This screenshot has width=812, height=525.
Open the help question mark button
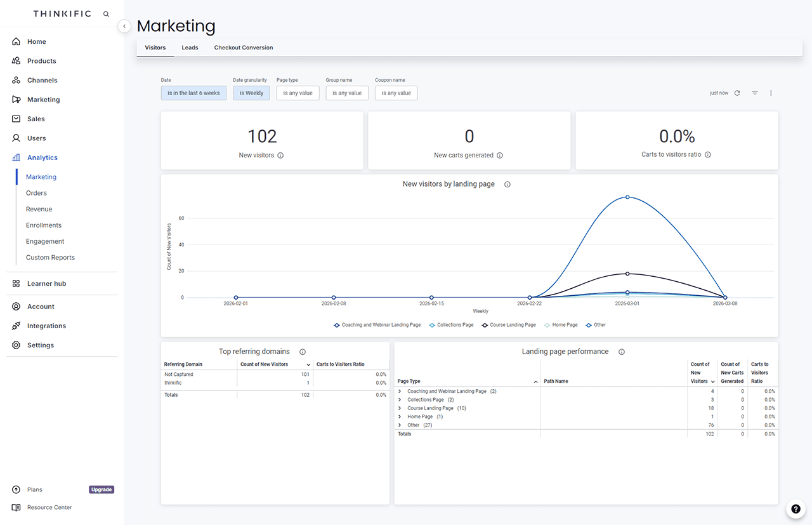coord(796,509)
